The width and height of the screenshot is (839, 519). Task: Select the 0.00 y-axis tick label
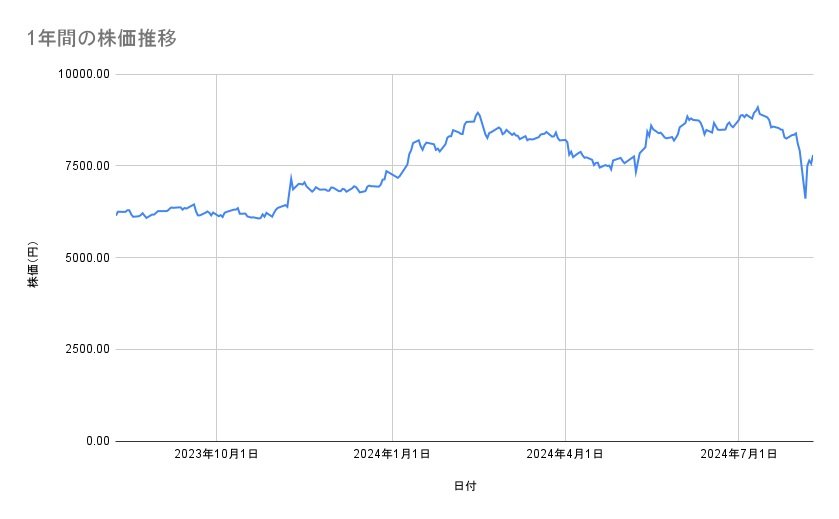pos(95,441)
